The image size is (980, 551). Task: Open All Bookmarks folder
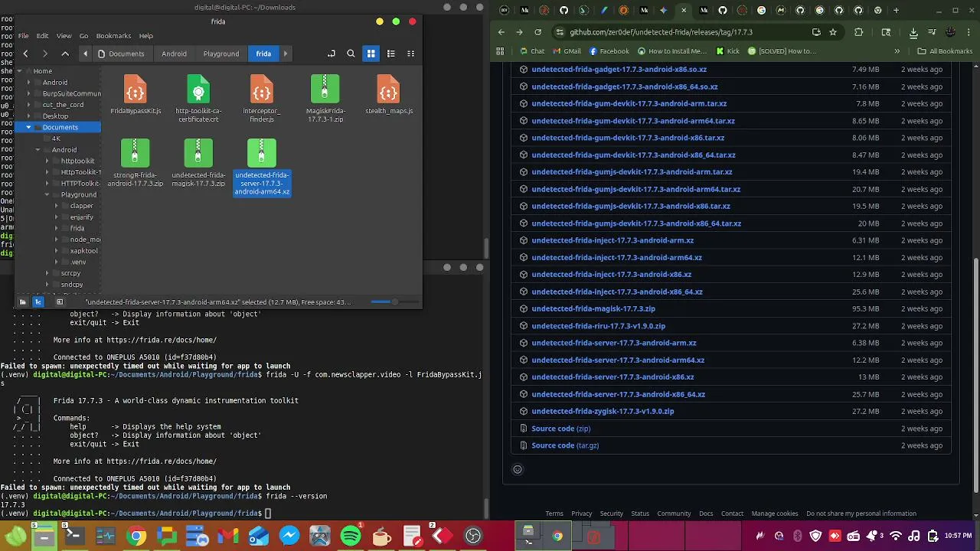[944, 51]
